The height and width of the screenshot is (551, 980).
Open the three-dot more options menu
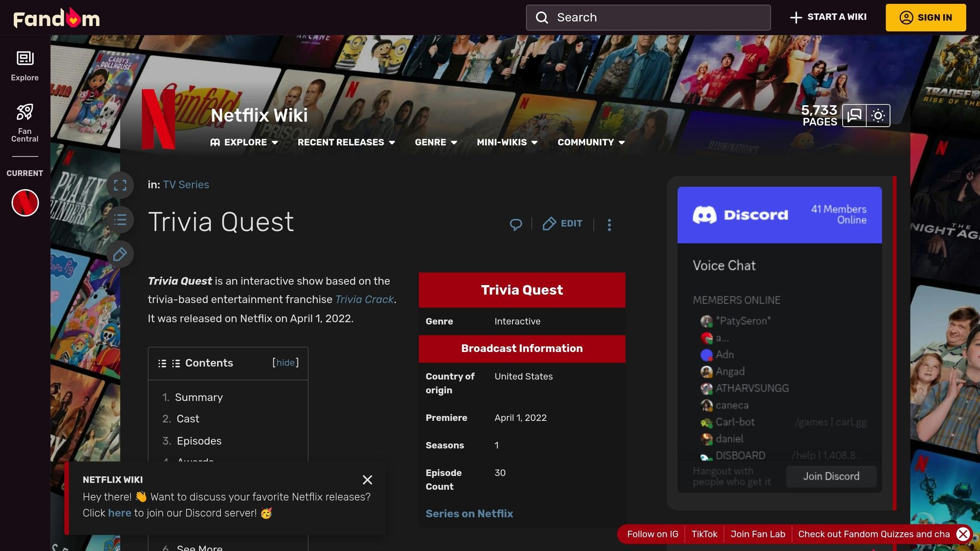point(609,225)
